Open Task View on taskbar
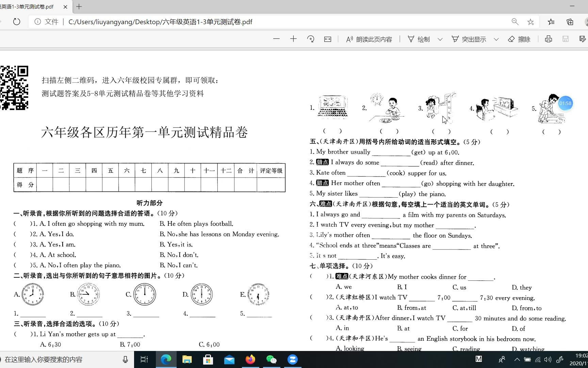588x368 pixels. 144,359
